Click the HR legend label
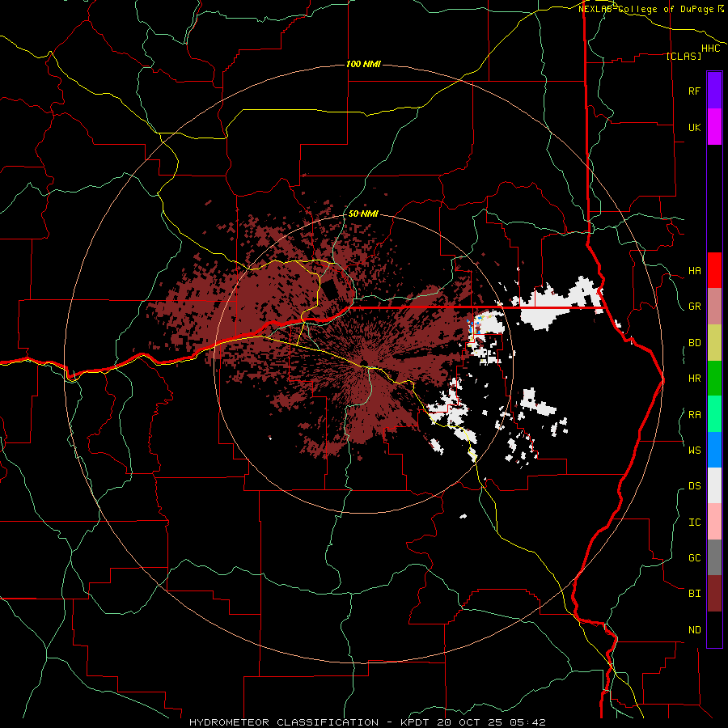Image resolution: width=728 pixels, height=728 pixels. click(x=694, y=379)
